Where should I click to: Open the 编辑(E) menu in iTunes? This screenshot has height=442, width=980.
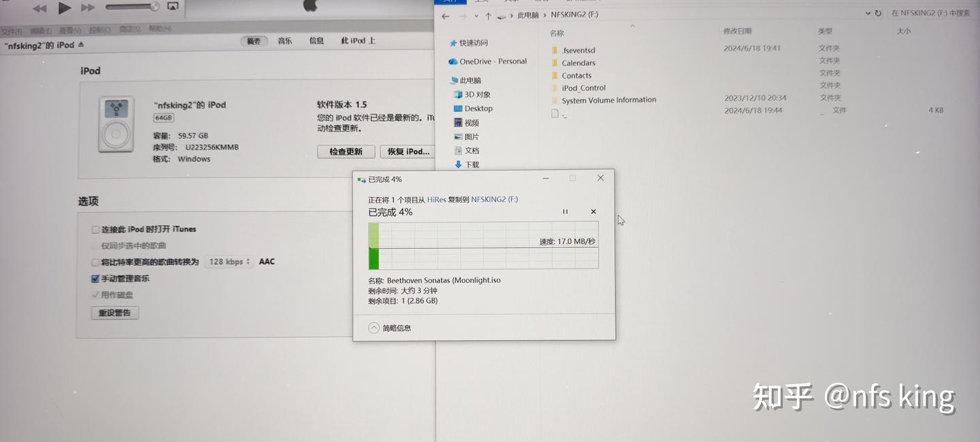click(40, 31)
